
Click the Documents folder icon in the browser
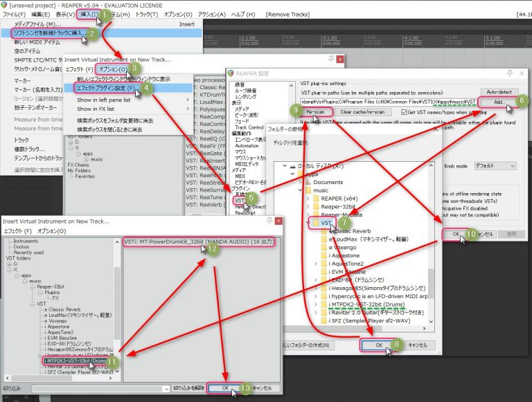point(306,181)
